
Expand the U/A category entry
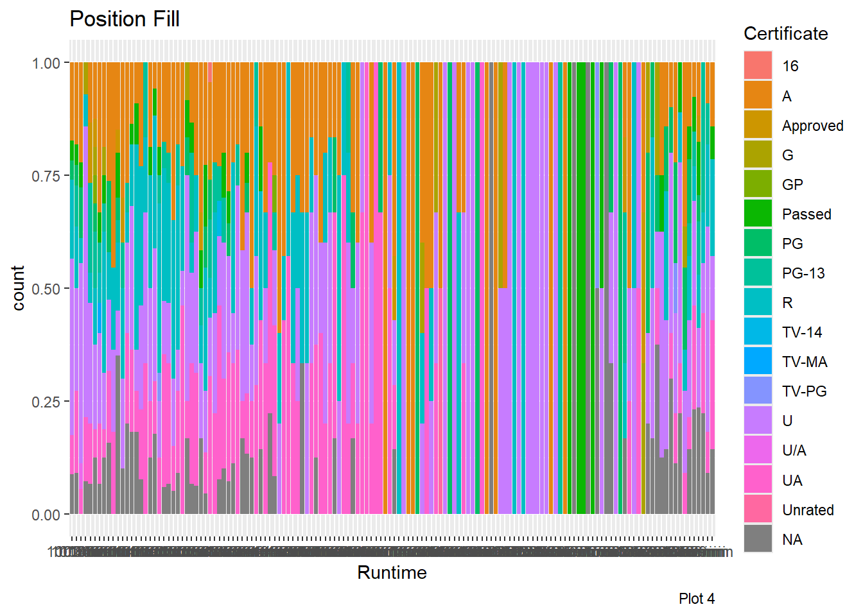[758, 450]
